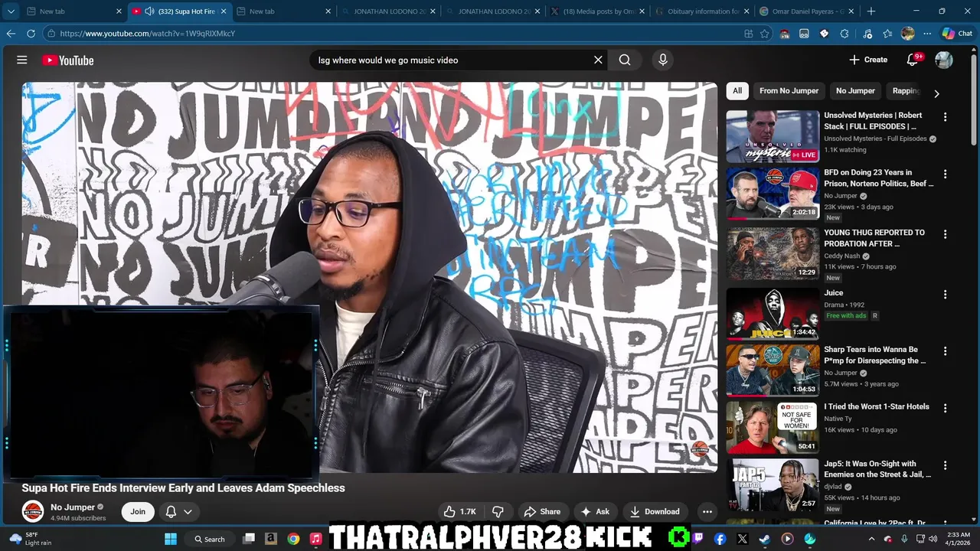Open Windows Start menu

170,539
